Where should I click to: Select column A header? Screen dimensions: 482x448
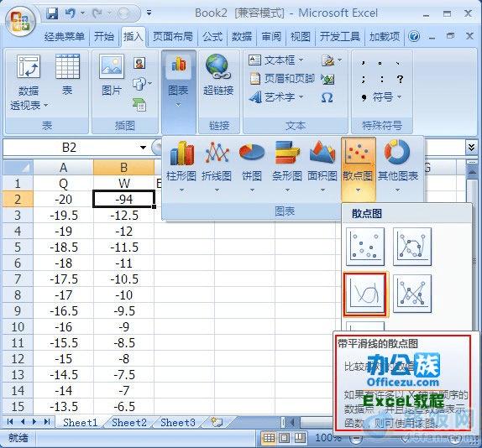click(63, 167)
